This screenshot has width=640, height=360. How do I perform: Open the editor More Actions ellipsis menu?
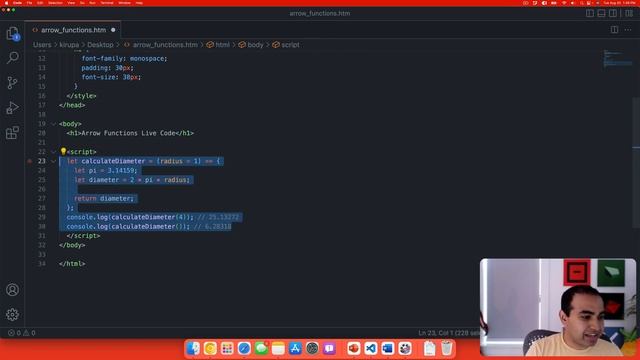tap(628, 30)
